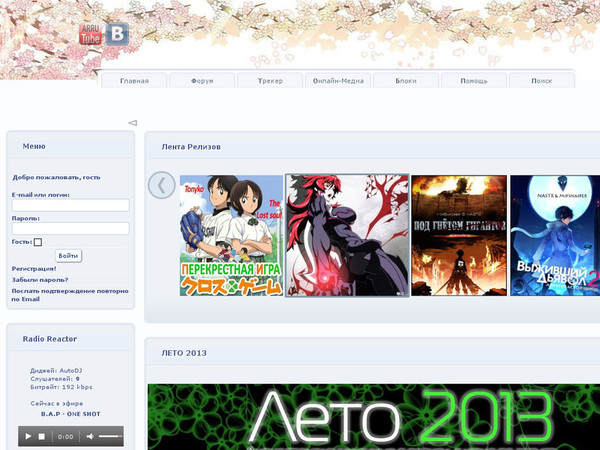The width and height of the screenshot is (600, 450).
Task: Click the Сейчас в эфире label
Action: (x=57, y=403)
